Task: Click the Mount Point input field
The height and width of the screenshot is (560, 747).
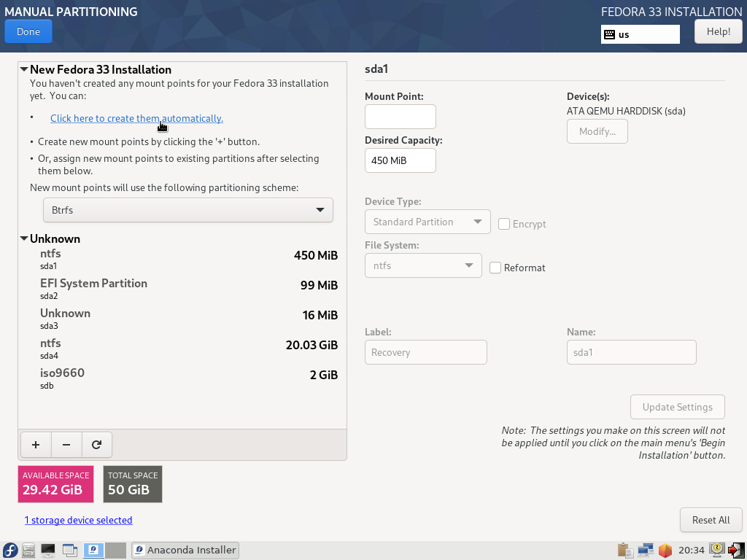Action: pos(400,117)
